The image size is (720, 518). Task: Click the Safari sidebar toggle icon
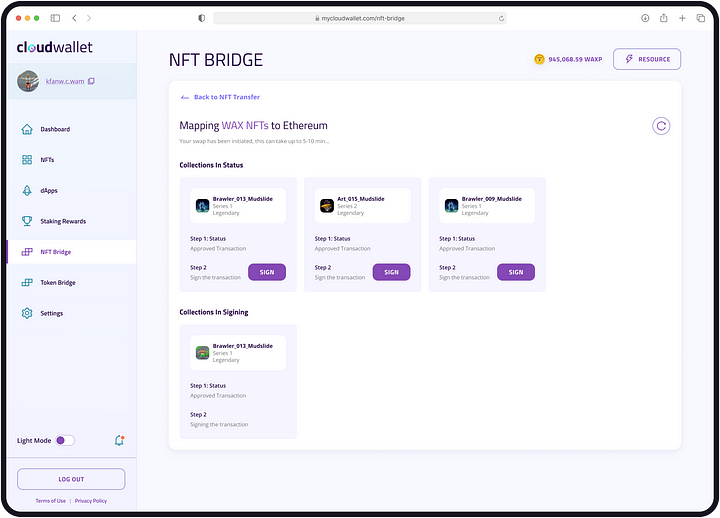pos(55,18)
